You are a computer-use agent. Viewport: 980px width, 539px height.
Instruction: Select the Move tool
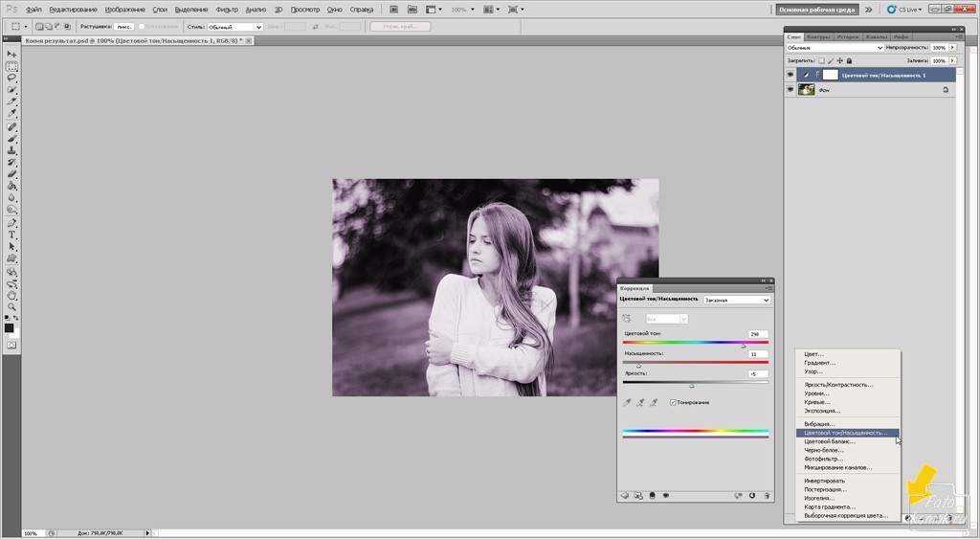(x=11, y=55)
